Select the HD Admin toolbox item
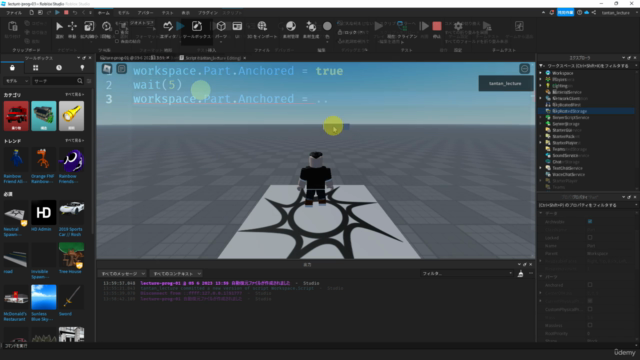Image resolution: width=640 pixels, height=360 pixels. click(43, 216)
